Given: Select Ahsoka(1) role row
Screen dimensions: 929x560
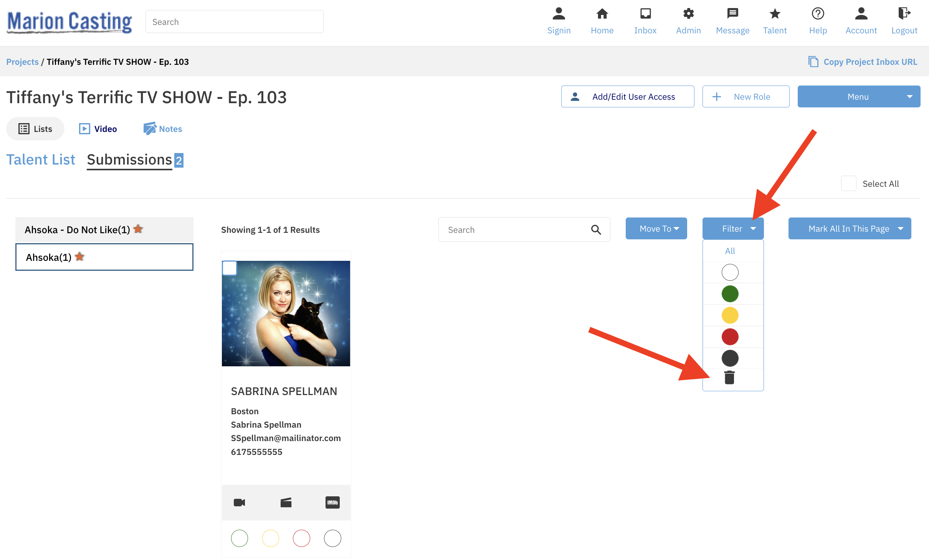Looking at the screenshot, I should point(104,257).
